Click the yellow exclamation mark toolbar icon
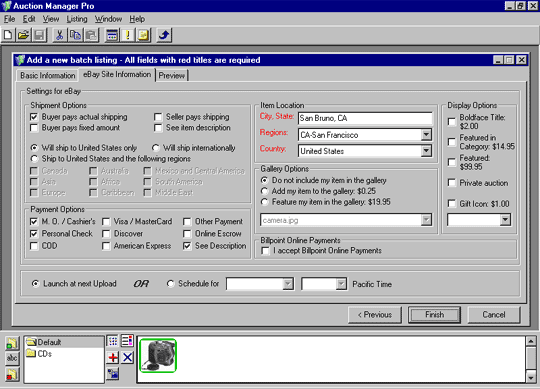 pyautogui.click(x=128, y=35)
